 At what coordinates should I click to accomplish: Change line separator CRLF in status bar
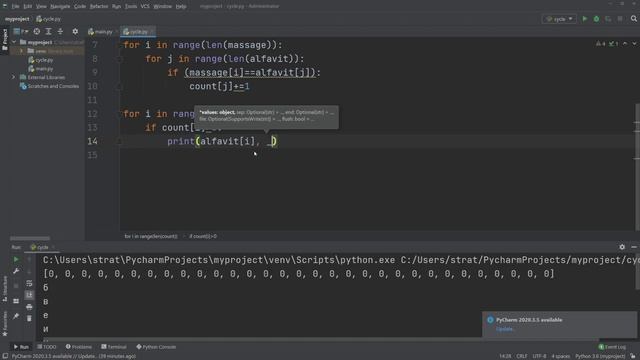pos(522,356)
